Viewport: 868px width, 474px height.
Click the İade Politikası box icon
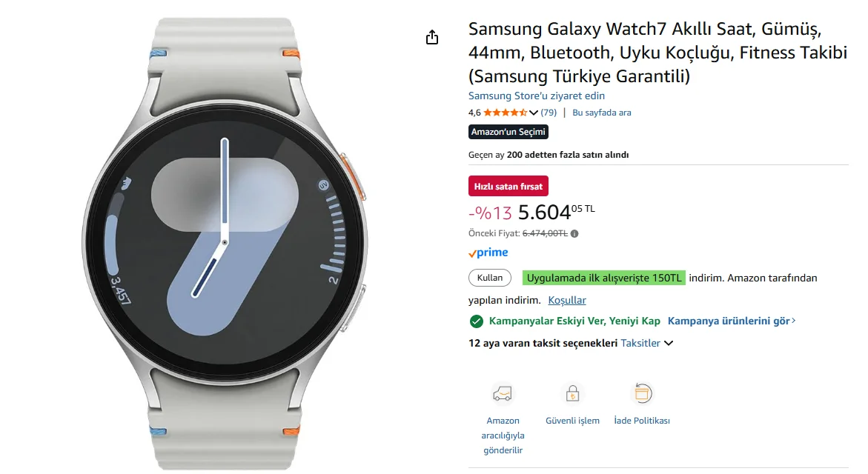coord(641,393)
